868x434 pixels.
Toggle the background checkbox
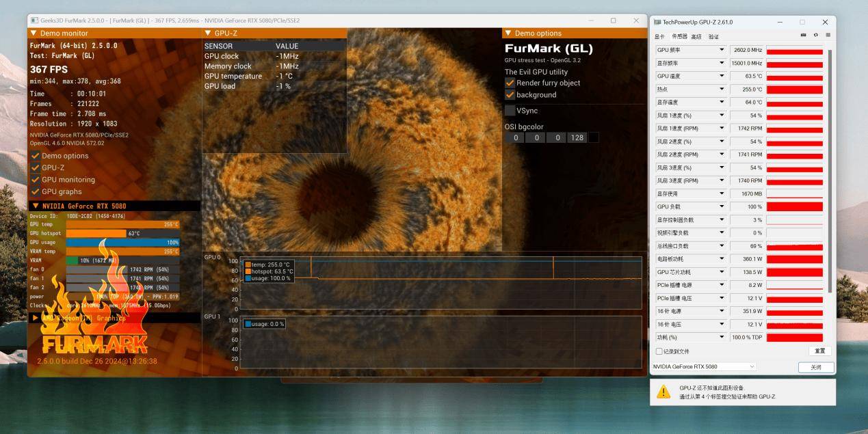tap(510, 95)
